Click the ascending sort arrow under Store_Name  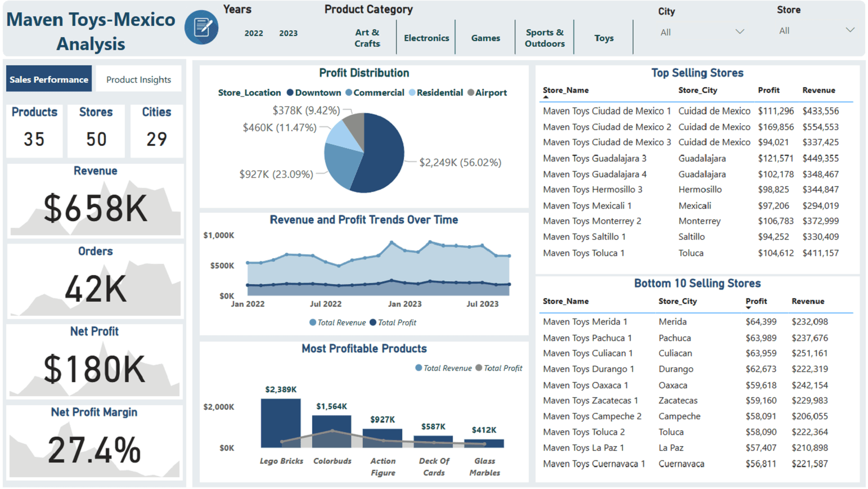coord(546,97)
